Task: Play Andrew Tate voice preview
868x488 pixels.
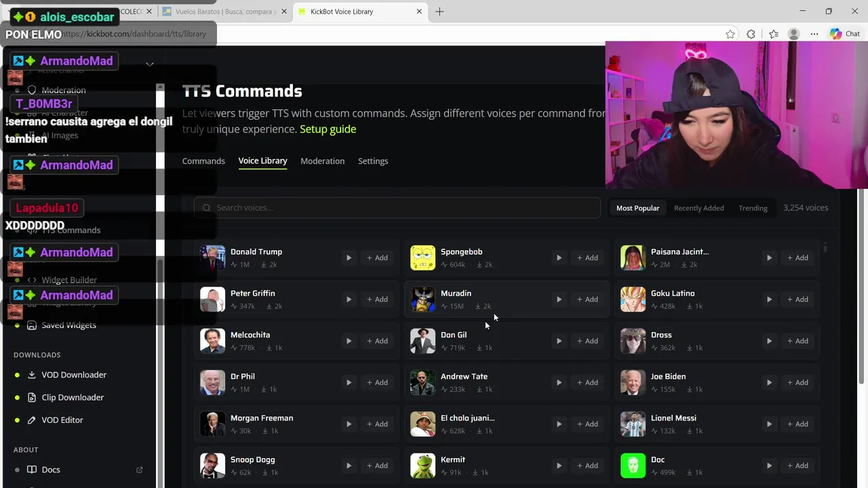Action: 559,382
